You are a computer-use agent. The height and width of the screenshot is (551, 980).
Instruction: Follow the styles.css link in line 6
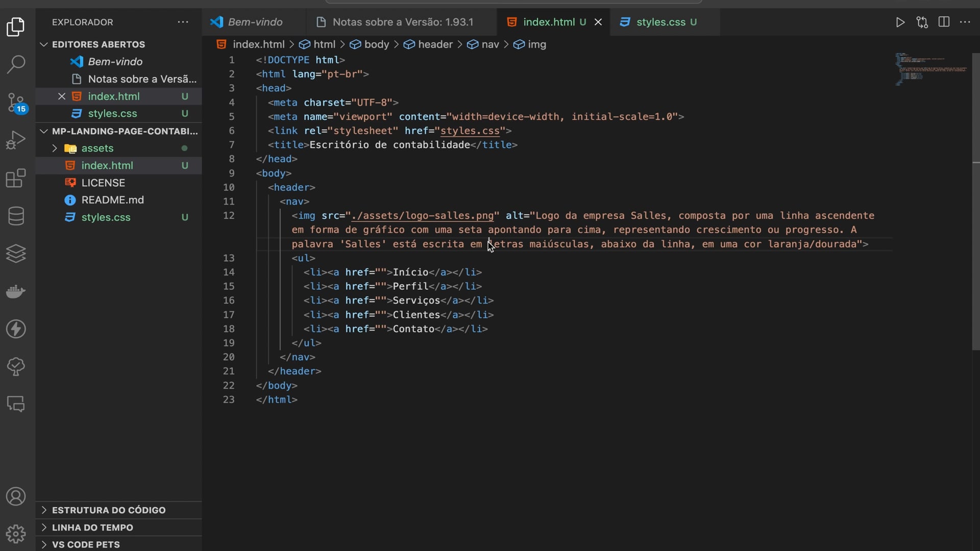click(x=470, y=131)
